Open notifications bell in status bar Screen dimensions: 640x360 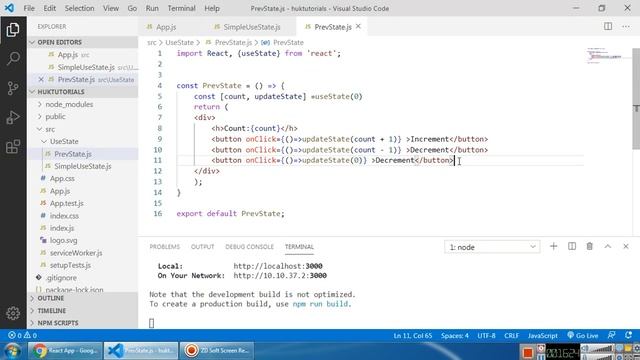[x=629, y=335]
